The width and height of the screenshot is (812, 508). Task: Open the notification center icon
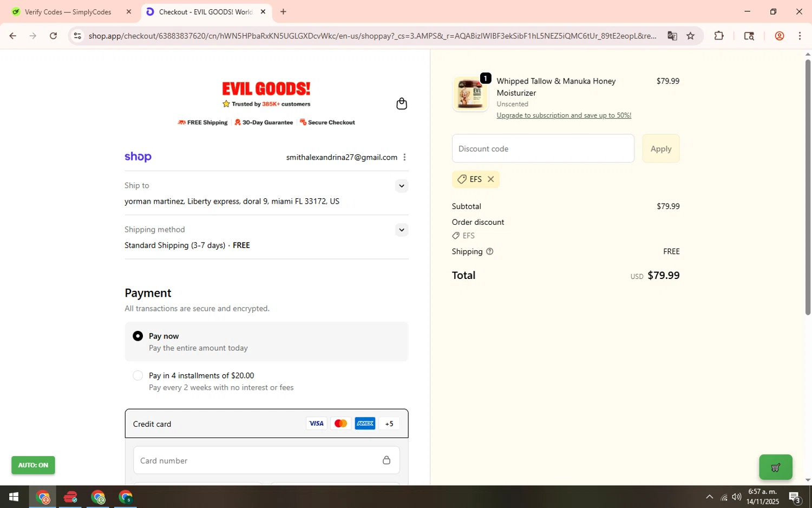pyautogui.click(x=795, y=497)
